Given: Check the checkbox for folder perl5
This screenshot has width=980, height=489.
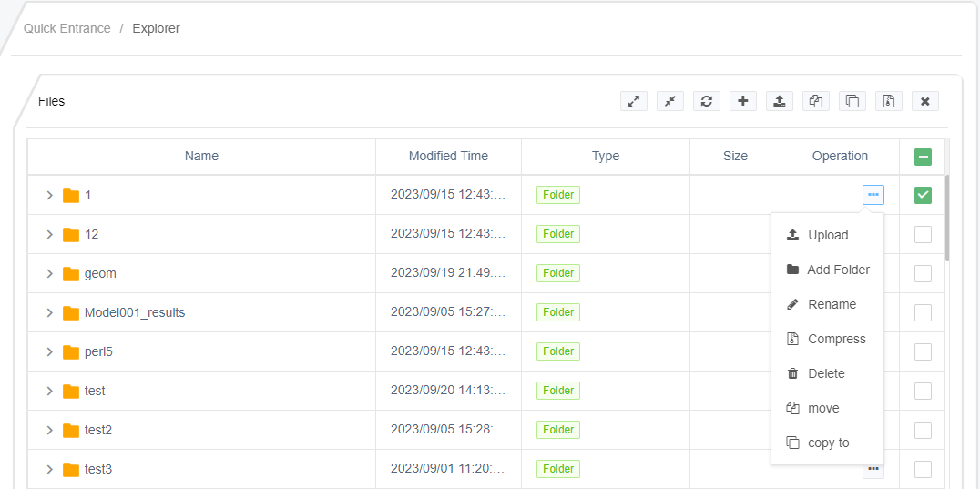Looking at the screenshot, I should [923, 352].
